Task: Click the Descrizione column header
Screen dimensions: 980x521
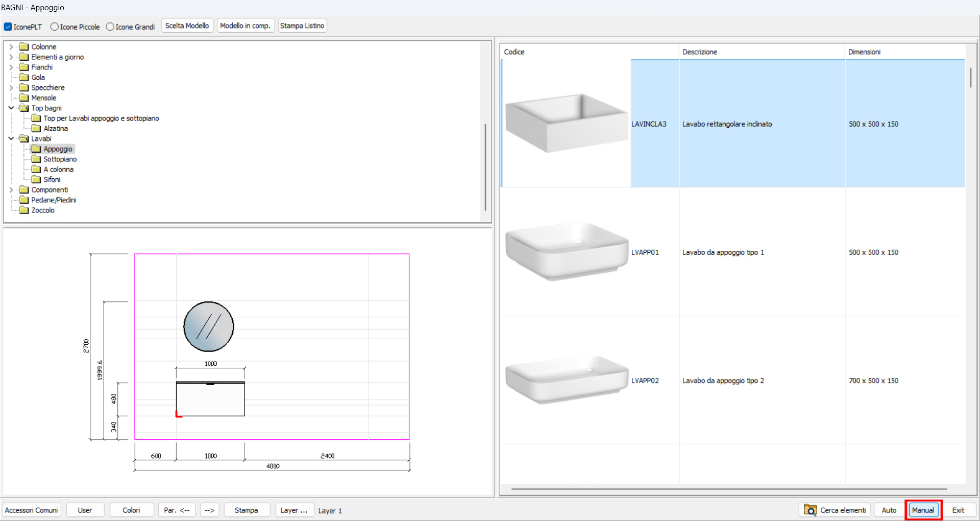Action: coord(762,52)
